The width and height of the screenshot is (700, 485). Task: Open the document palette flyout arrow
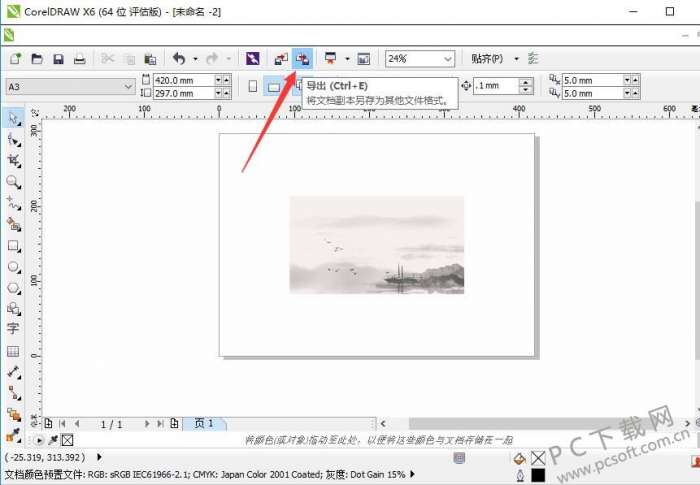pyautogui.click(x=39, y=441)
